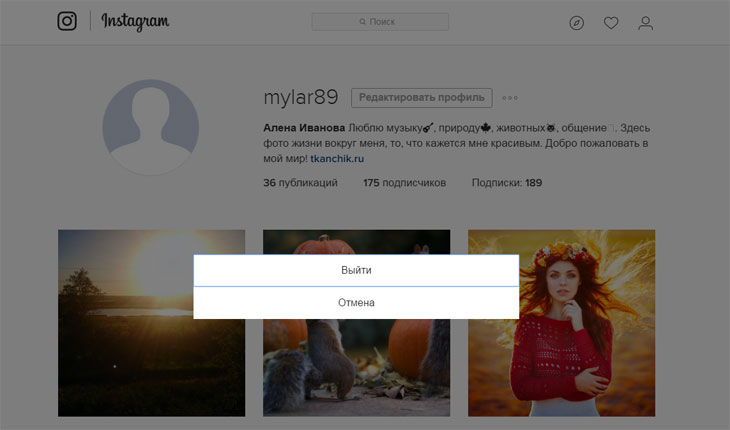Open the Подписки: 189 list
Screen dimensions: 730x430
507,183
